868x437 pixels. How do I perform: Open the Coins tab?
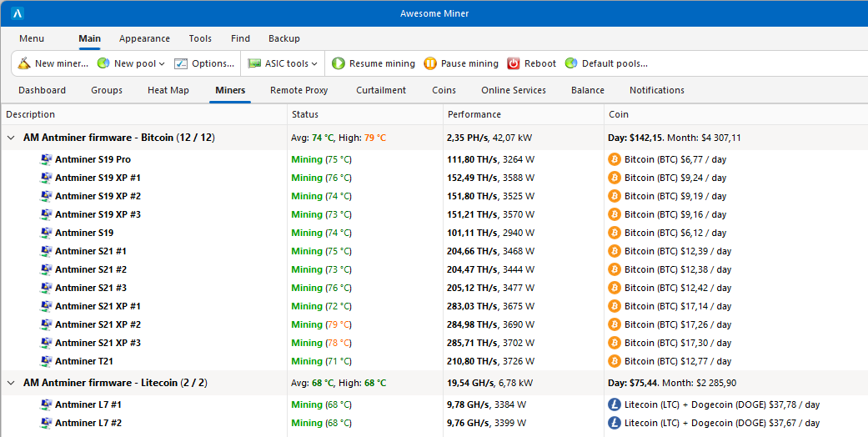pyautogui.click(x=444, y=90)
